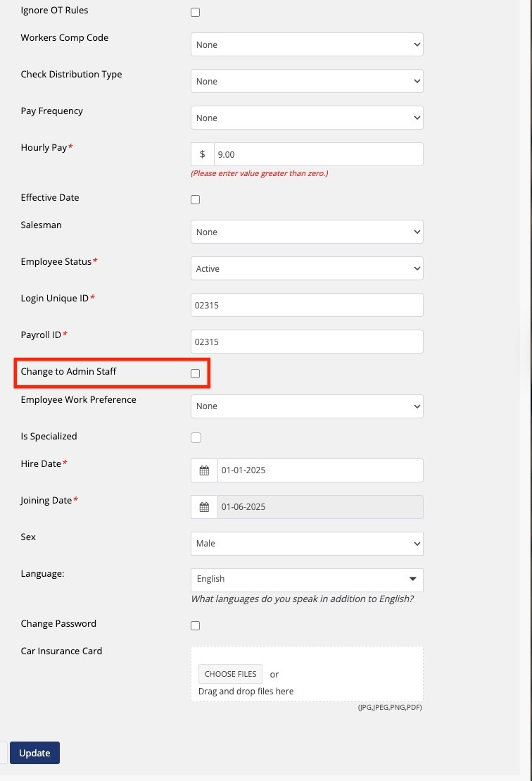Open the Workers Comp Code dropdown
Viewport: 532px width, 781px height.
307,44
